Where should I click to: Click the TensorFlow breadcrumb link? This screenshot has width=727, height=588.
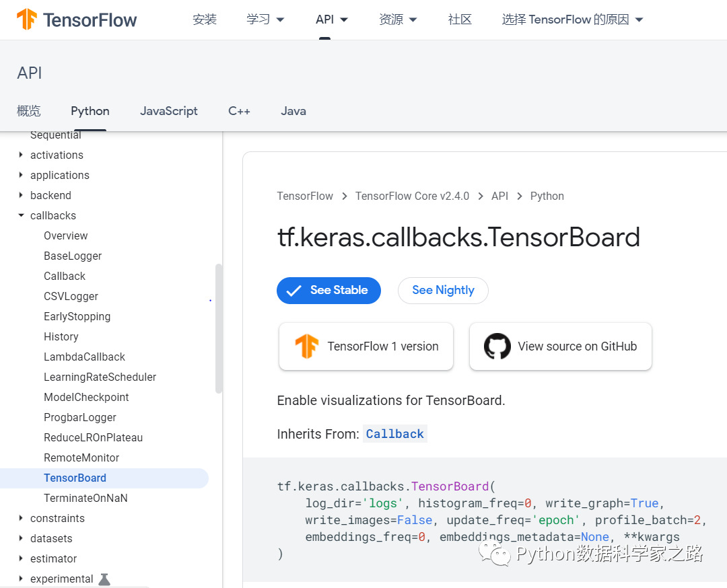(x=305, y=196)
